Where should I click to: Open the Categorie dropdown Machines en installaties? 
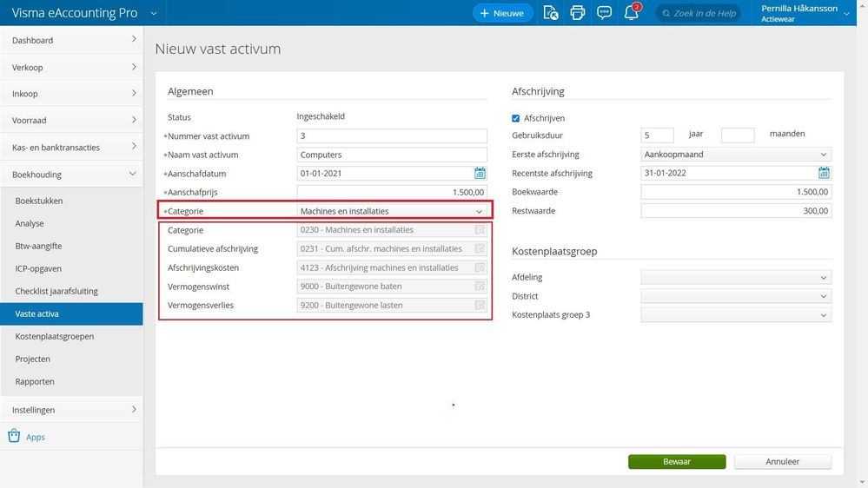[392, 211]
